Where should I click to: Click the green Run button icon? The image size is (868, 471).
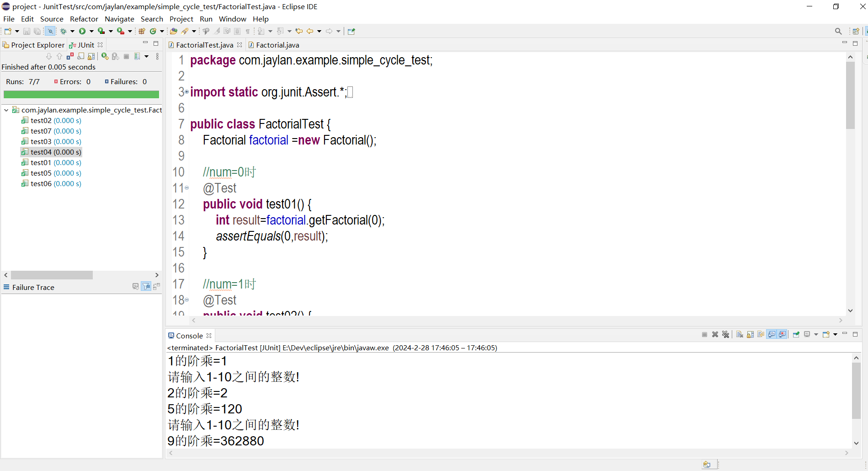point(82,31)
